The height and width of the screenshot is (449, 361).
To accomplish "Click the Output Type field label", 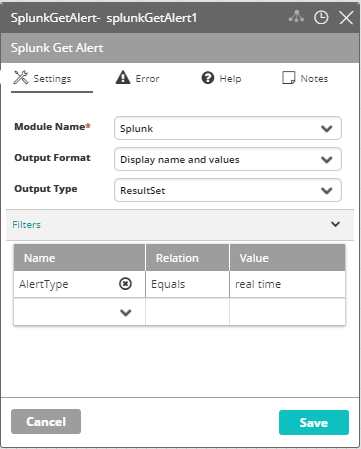I will point(46,189).
